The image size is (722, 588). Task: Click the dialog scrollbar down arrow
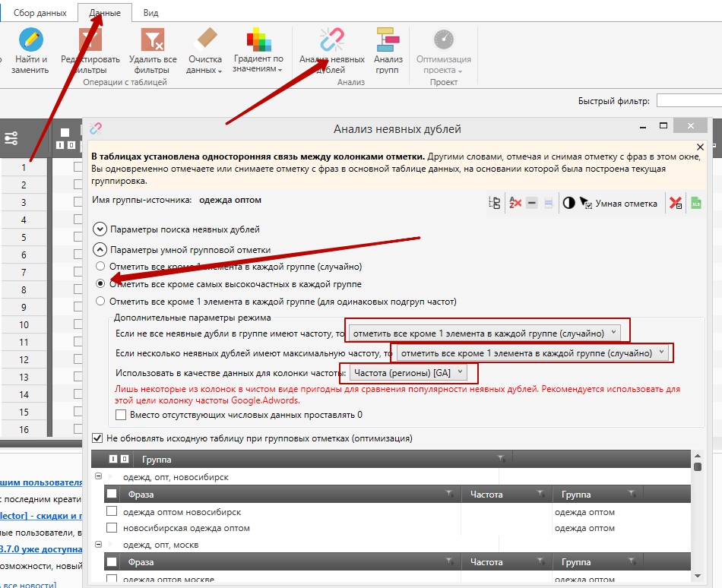click(697, 576)
